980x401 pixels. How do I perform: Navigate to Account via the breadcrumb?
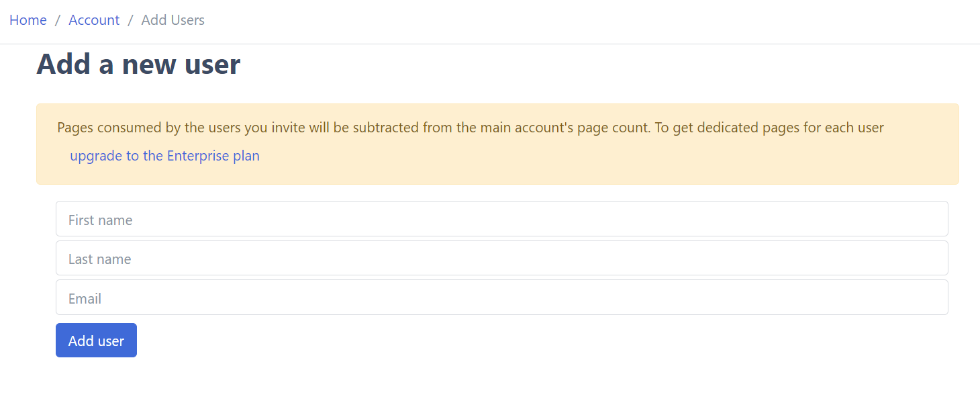[93, 19]
